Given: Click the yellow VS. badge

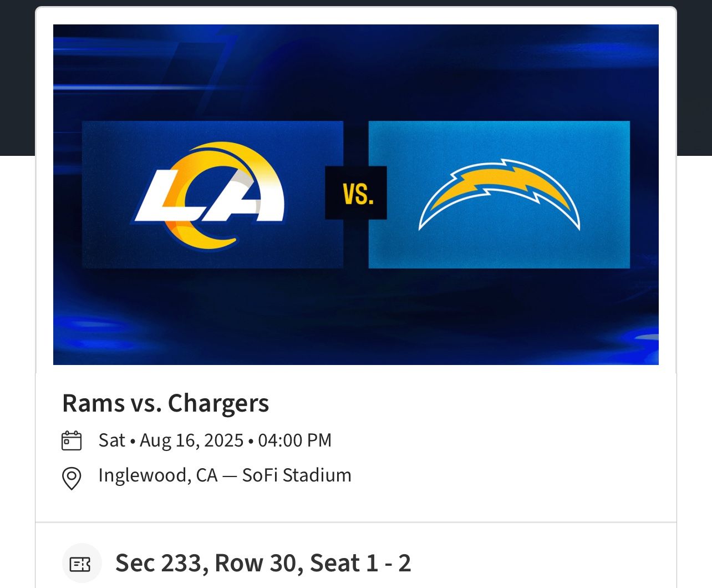Looking at the screenshot, I should [356, 193].
